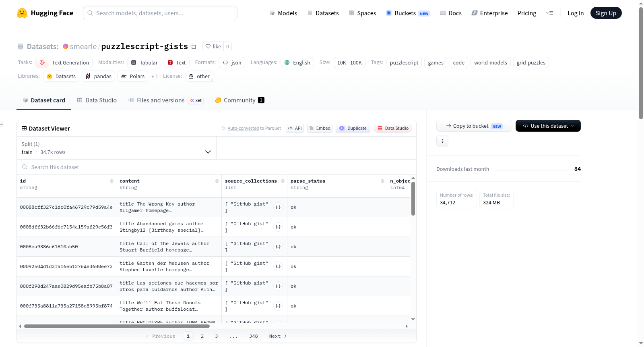This screenshot has width=644, height=347.
Task: Go to Models in the top navigation
Action: (283, 13)
